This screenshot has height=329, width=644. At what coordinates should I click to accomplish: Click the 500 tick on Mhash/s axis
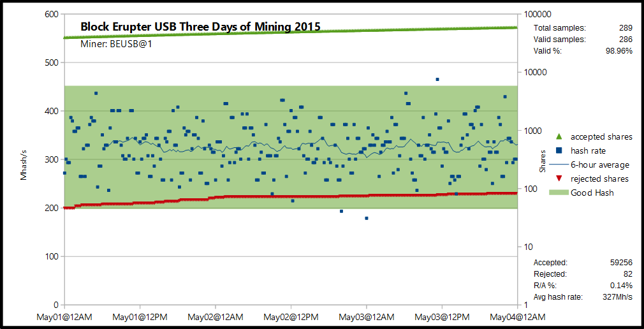(x=52, y=62)
